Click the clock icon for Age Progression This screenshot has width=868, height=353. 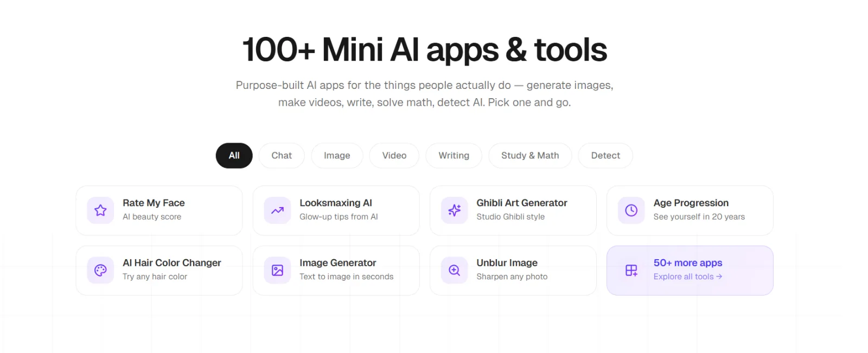point(631,210)
